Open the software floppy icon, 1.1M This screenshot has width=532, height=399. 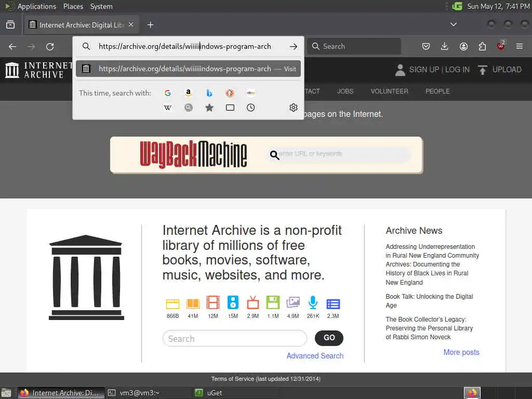click(x=273, y=303)
